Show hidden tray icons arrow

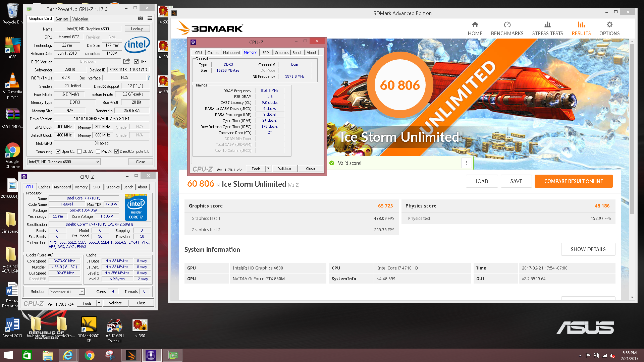[580, 356]
